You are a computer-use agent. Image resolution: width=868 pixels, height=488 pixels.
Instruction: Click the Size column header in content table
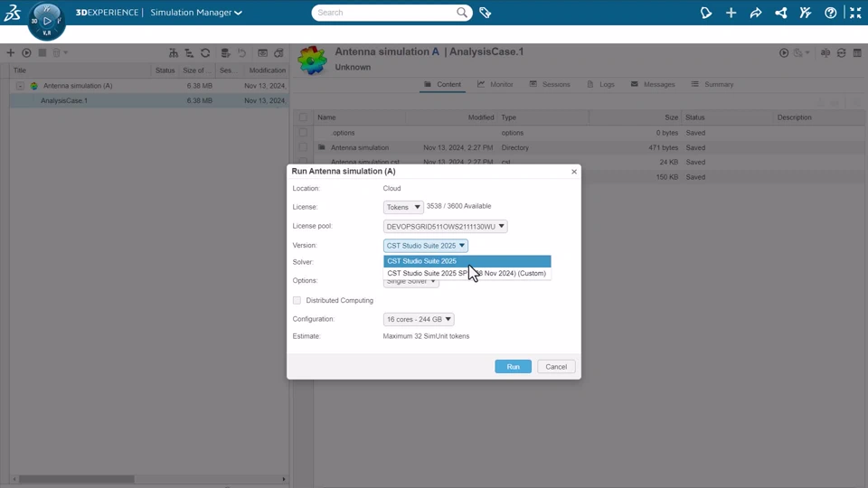635,117
